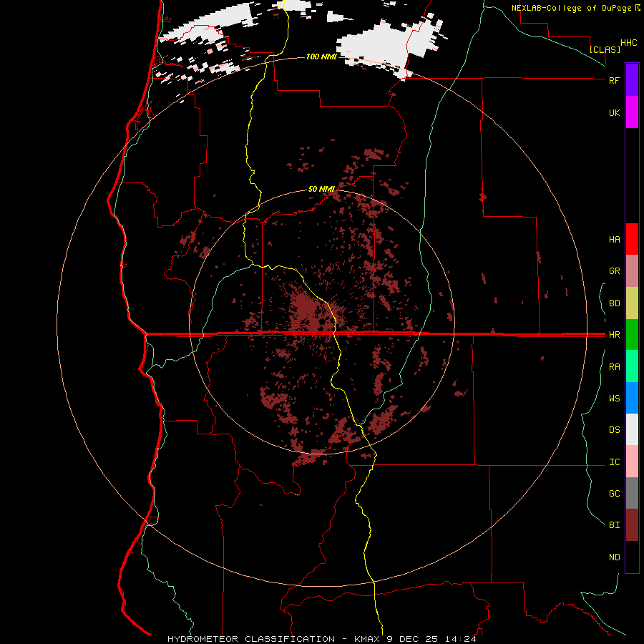The height and width of the screenshot is (644, 644).
Task: Click the RA legend label
Action: coord(614,367)
